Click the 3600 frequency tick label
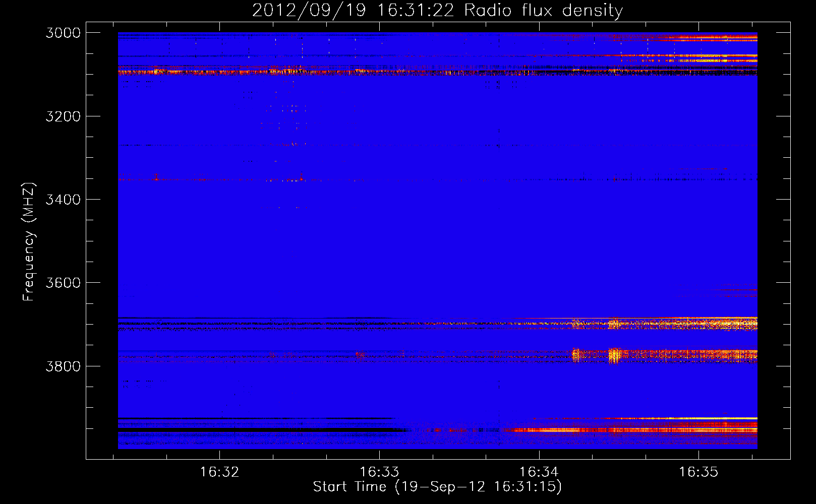Screen dimensions: 816x504 [x=63, y=283]
